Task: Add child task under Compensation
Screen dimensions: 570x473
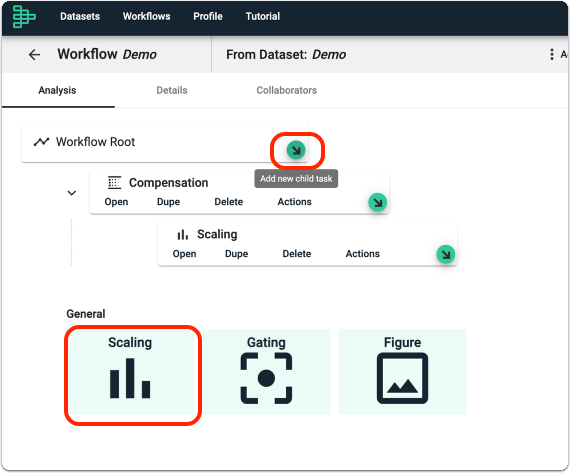Action: [377, 202]
